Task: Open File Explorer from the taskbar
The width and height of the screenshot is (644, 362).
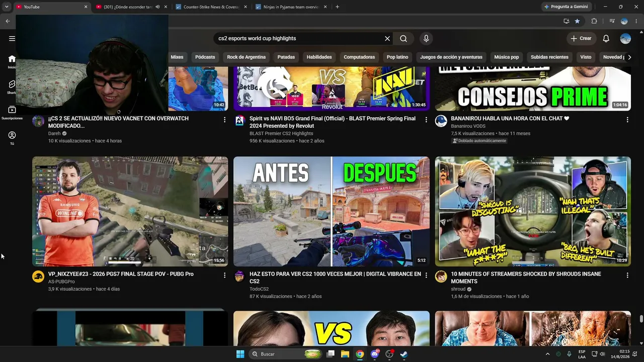Action: click(x=345, y=354)
